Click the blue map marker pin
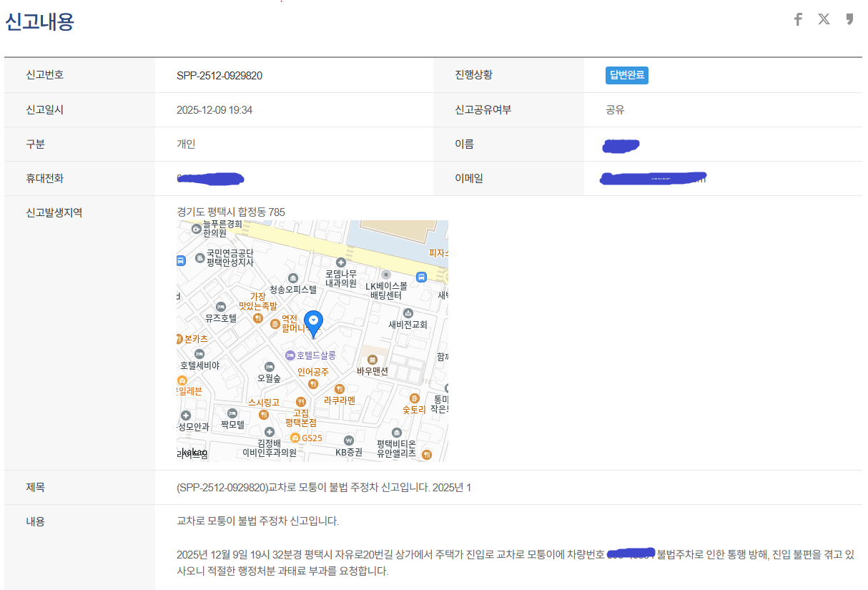The width and height of the screenshot is (868, 590). [x=313, y=320]
